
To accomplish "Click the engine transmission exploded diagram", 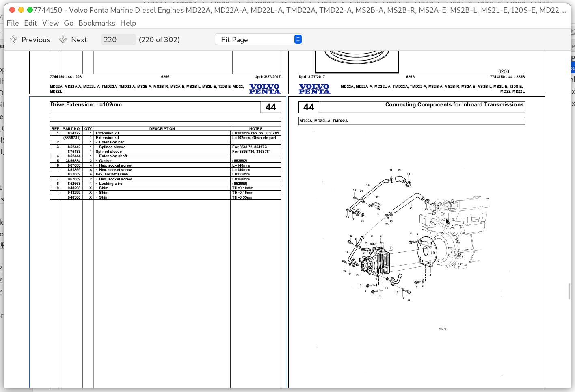I will point(416,234).
